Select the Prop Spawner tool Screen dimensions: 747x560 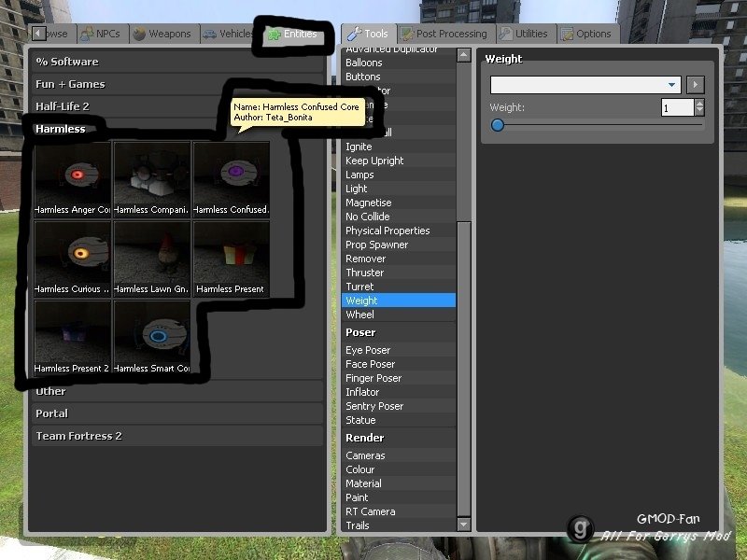coord(399,245)
